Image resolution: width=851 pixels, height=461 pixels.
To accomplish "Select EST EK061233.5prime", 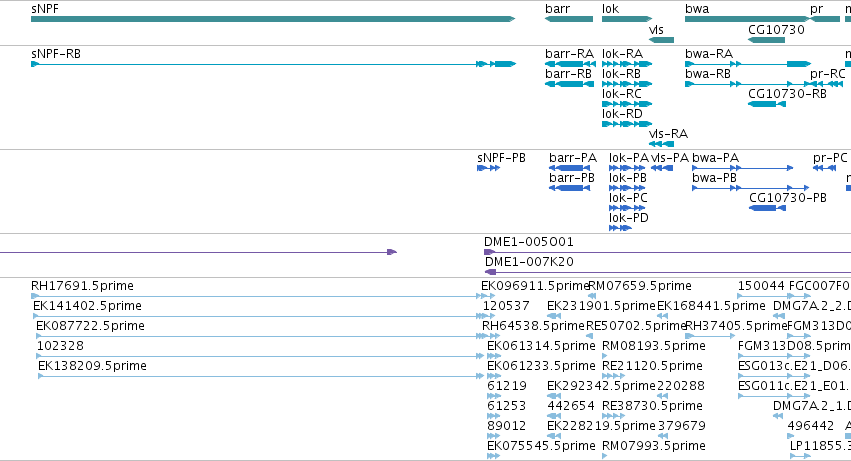I will tap(541, 366).
